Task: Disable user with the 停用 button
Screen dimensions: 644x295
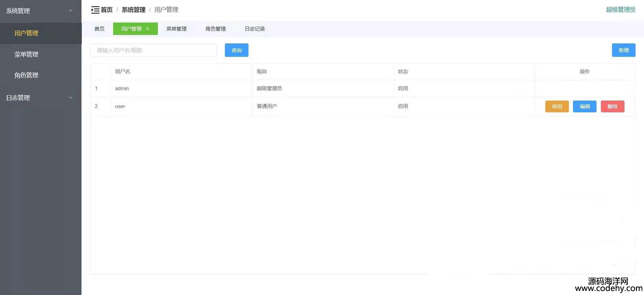Action: tap(556, 107)
